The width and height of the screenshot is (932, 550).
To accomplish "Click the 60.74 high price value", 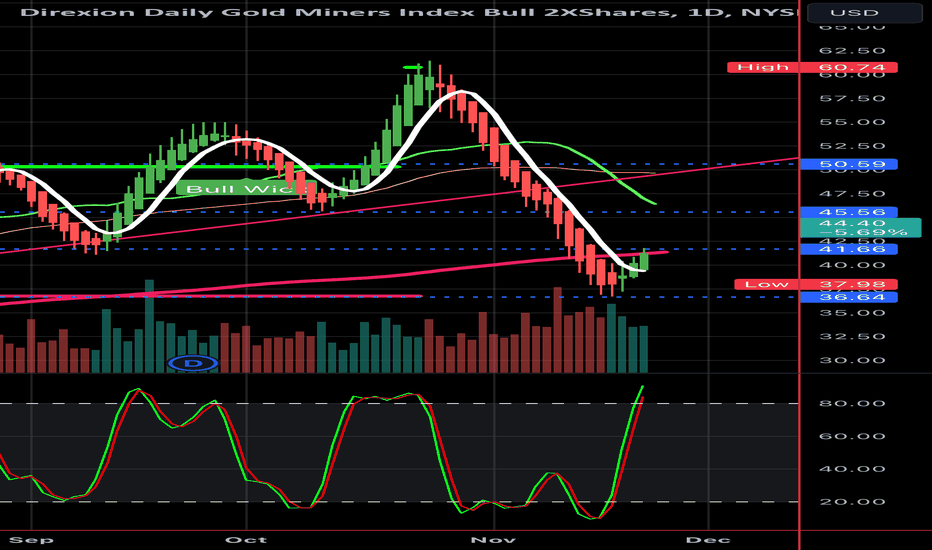I will pyautogui.click(x=851, y=67).
